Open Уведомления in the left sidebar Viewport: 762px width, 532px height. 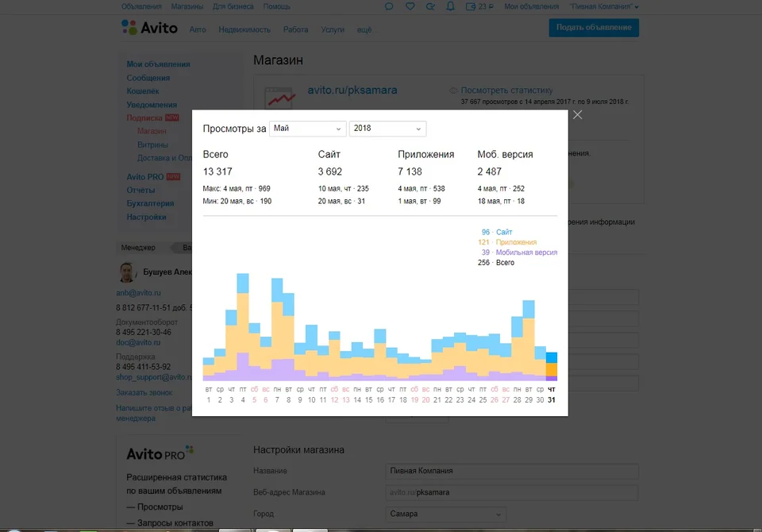coord(152,105)
